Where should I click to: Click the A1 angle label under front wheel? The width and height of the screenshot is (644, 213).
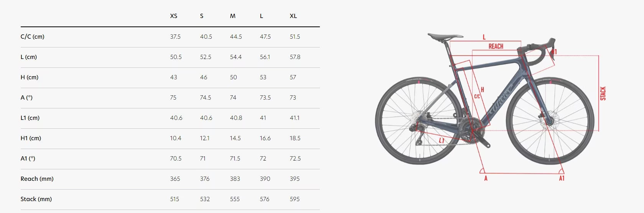[x=562, y=178]
